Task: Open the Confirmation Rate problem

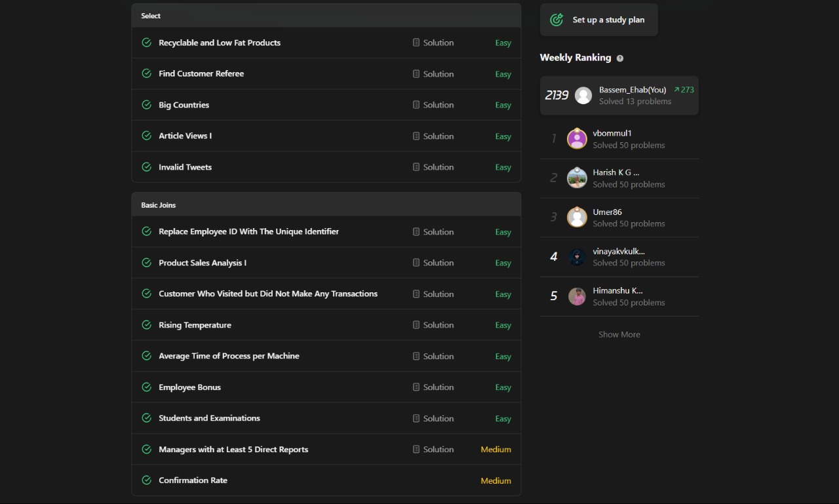Action: [193, 480]
